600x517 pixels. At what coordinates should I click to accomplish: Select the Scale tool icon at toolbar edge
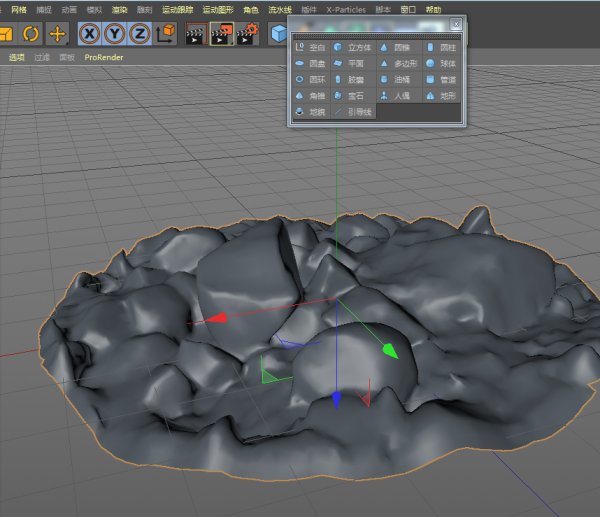[7, 34]
